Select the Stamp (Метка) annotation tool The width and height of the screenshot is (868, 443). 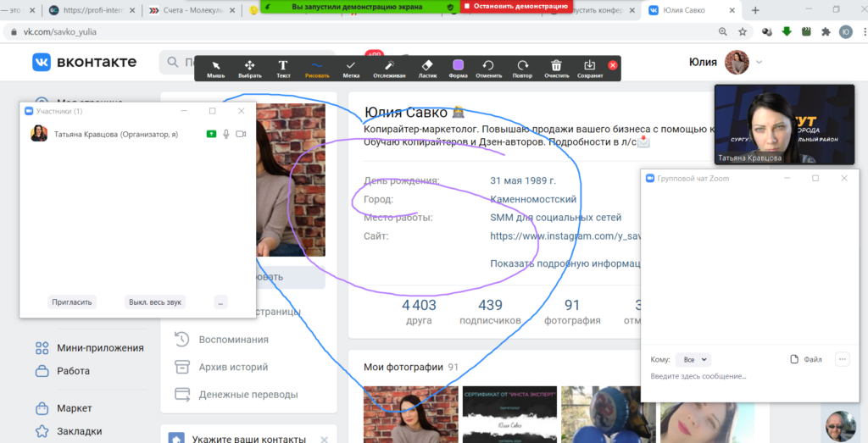351,69
